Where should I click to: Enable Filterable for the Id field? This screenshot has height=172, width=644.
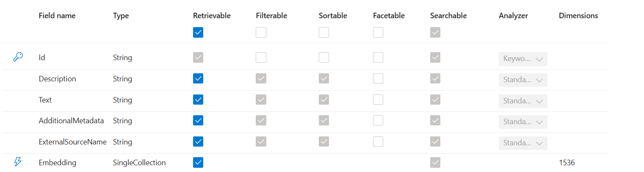tap(261, 58)
